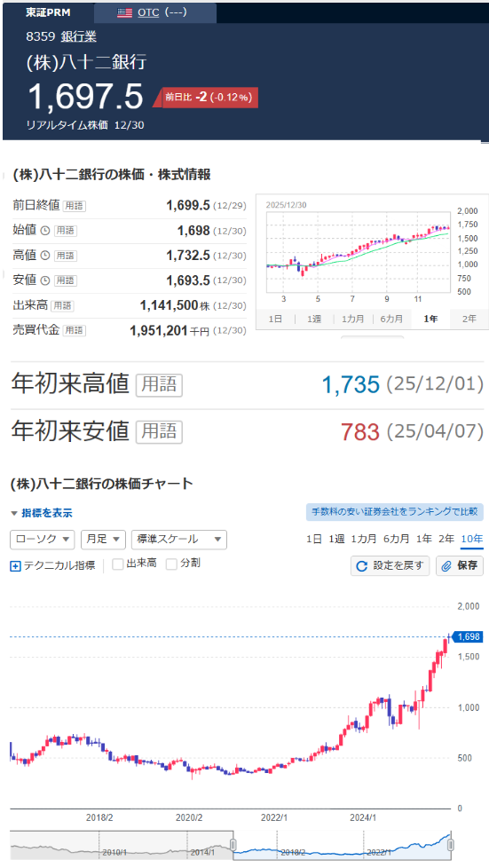
Task: Grab the left range slider handle
Action: click(233, 845)
